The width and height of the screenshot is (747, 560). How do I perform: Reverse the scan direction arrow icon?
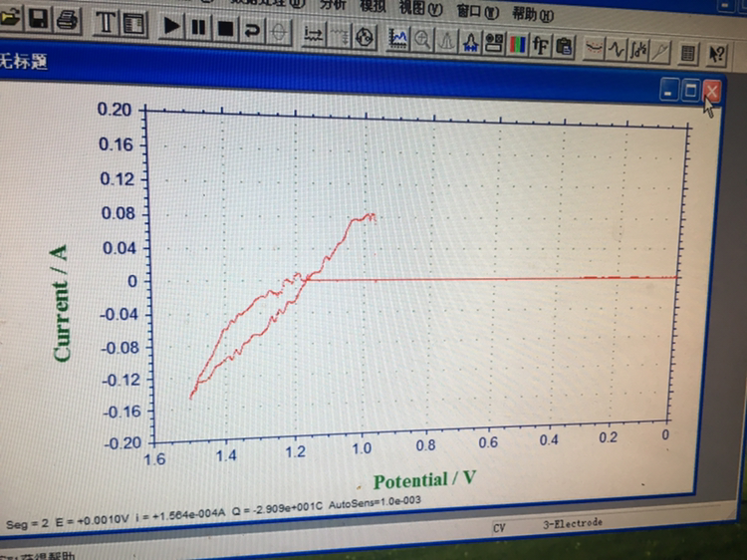[x=252, y=30]
